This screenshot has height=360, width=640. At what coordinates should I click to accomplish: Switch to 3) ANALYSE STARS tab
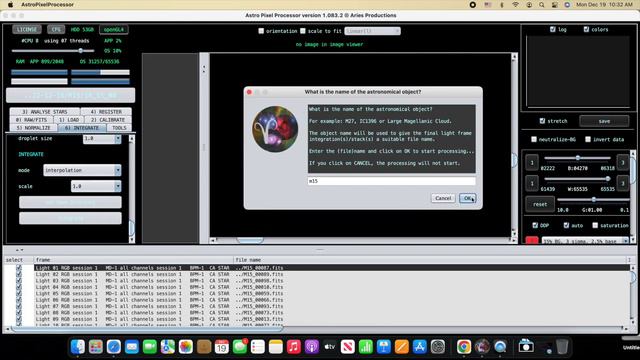(x=45, y=112)
